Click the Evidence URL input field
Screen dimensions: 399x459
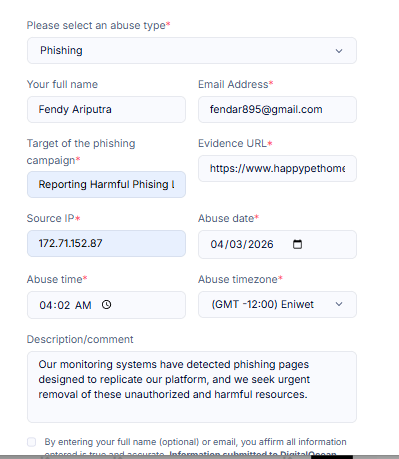277,168
